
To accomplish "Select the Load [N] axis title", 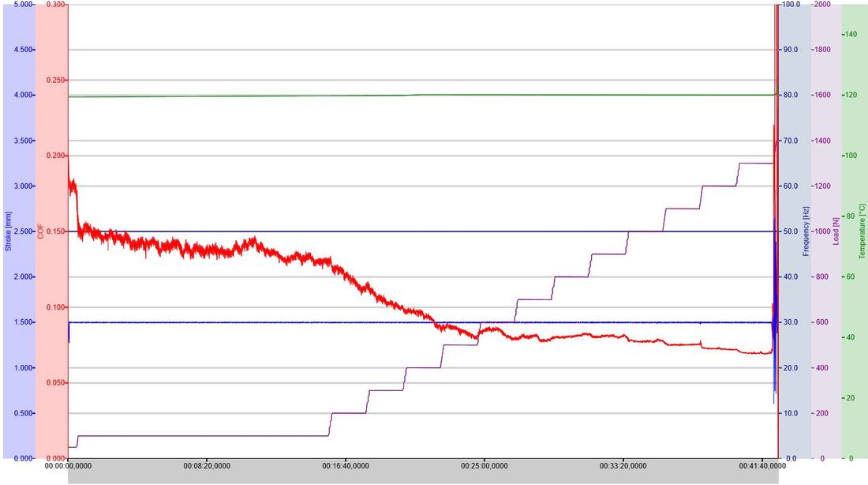I will [836, 231].
